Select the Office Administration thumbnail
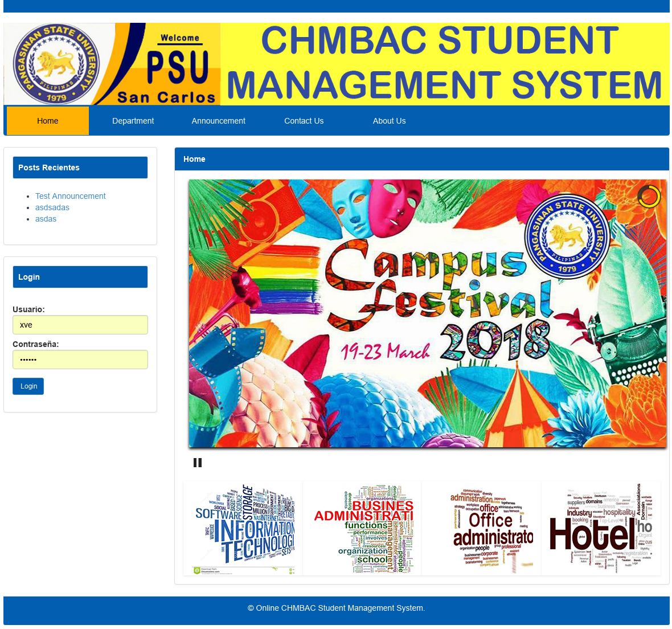The width and height of the screenshot is (672, 629). [x=482, y=528]
